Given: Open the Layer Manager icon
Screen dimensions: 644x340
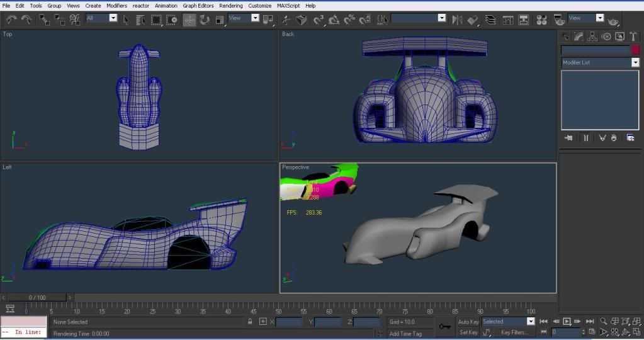Looking at the screenshot, I should [490, 20].
